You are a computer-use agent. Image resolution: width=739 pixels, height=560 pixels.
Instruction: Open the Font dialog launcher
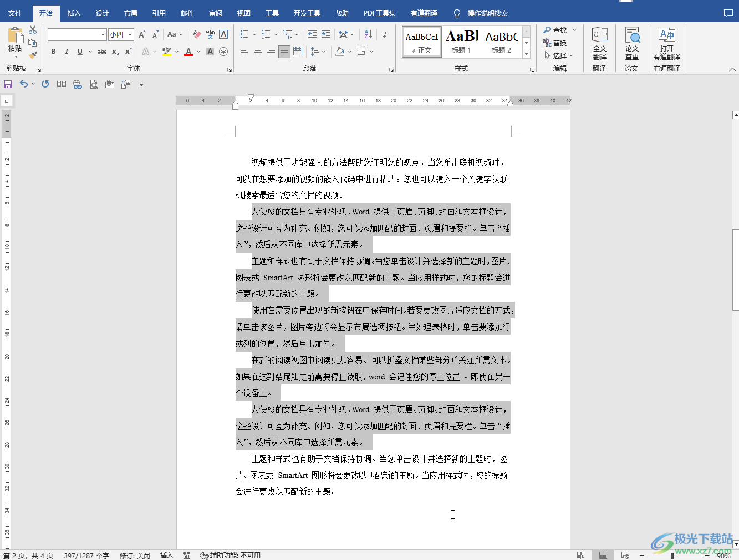coord(230,70)
